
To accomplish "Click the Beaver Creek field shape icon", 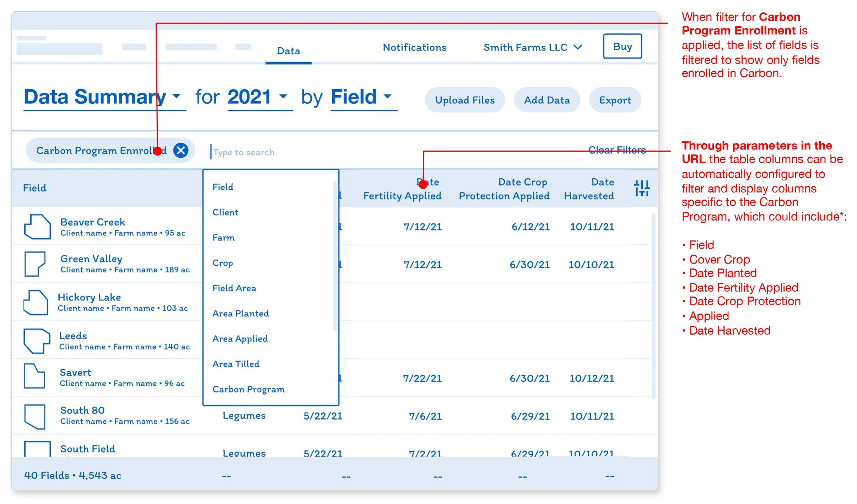I will [37, 227].
